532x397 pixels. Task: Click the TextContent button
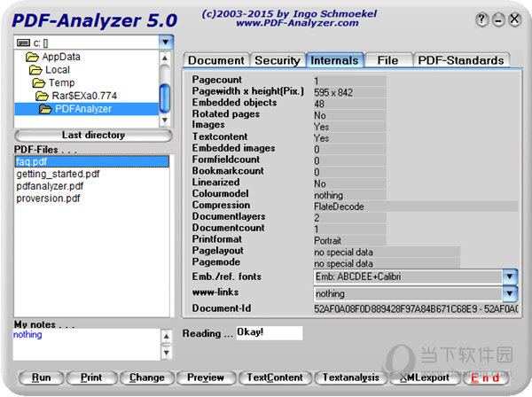point(275,378)
